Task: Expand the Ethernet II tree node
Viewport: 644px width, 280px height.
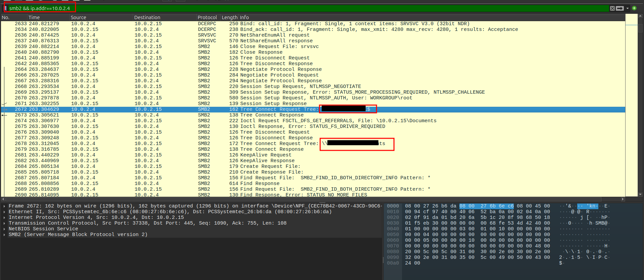Action: click(x=4, y=212)
